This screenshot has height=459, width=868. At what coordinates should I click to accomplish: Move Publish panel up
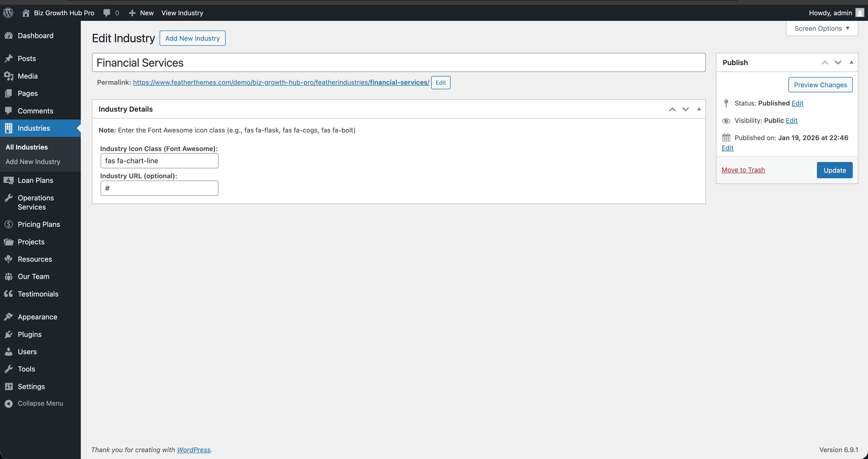(825, 63)
